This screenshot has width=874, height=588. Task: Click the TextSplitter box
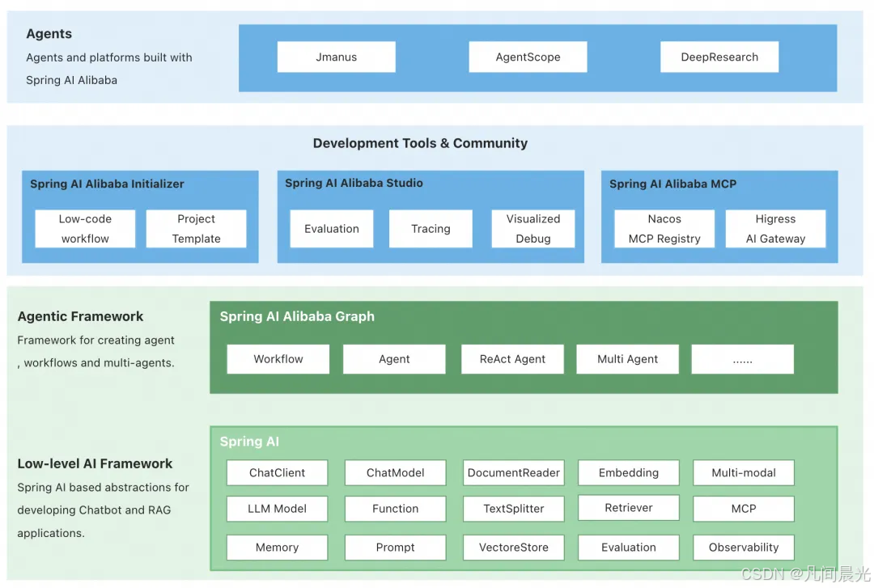click(x=513, y=508)
